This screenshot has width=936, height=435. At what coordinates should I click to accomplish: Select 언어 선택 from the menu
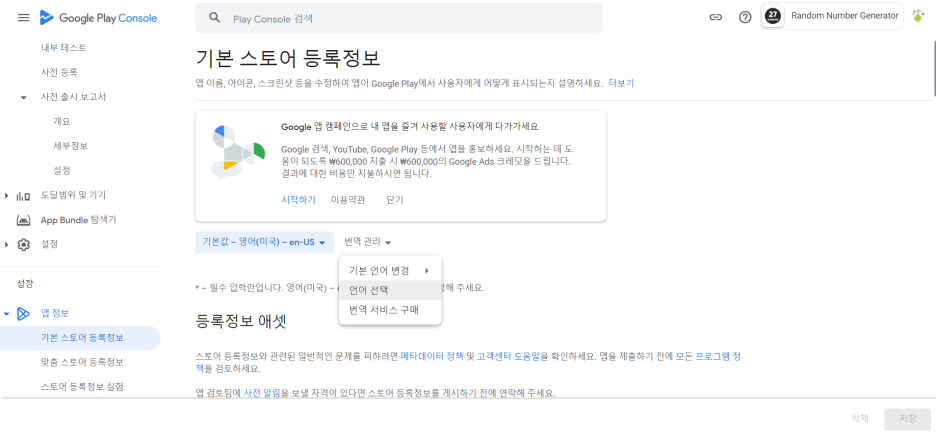tap(390, 291)
